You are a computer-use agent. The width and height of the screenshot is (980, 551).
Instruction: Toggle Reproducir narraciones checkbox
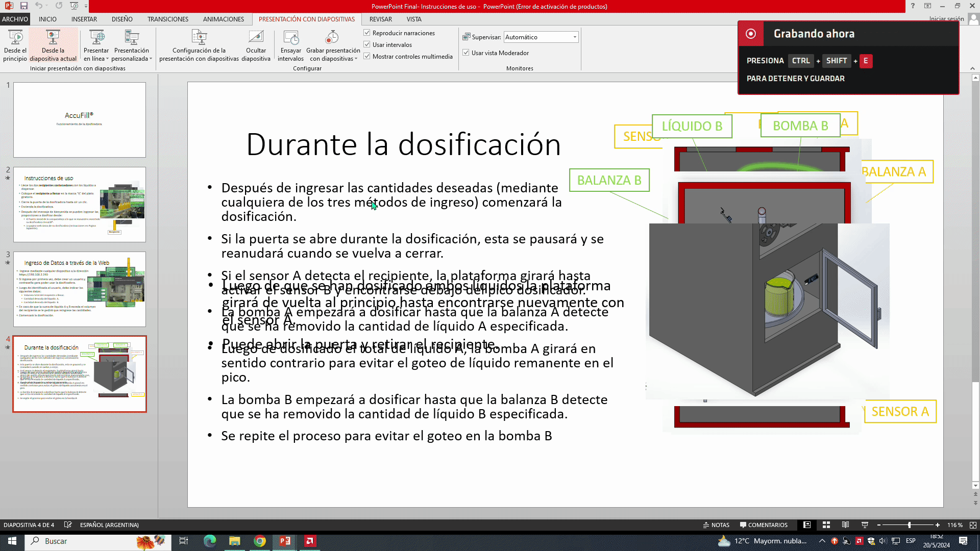[367, 33]
